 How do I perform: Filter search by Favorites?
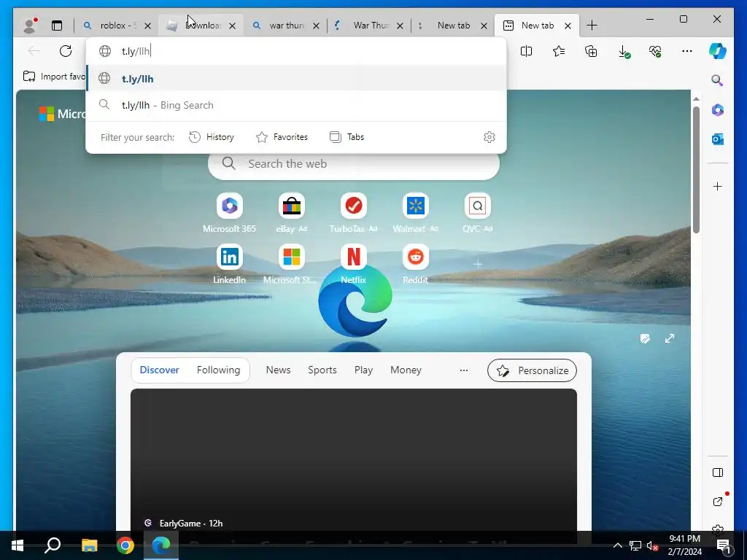282,137
